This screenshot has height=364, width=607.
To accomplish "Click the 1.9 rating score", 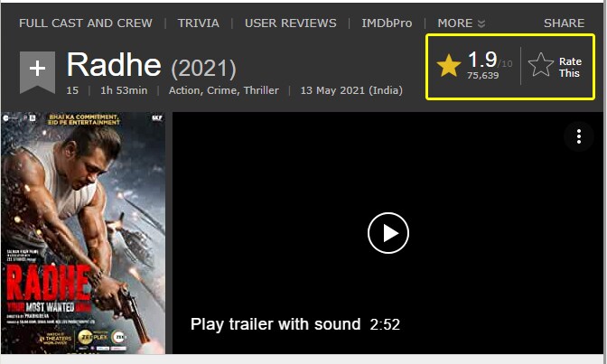I will pos(482,60).
